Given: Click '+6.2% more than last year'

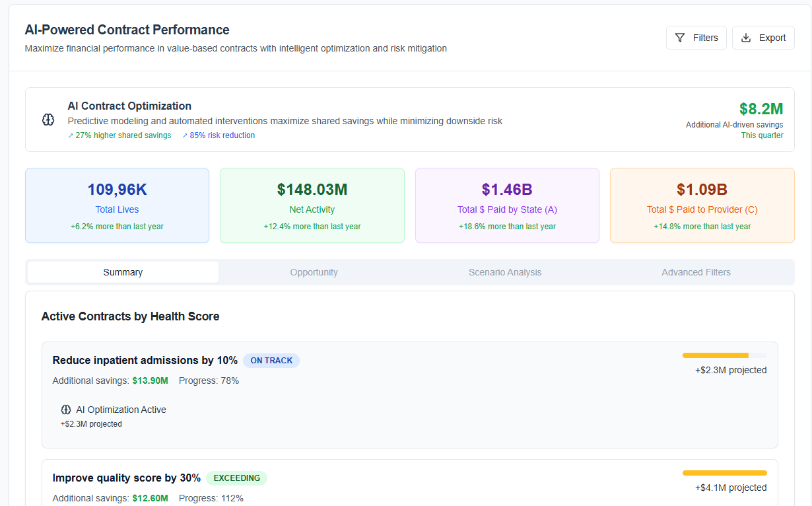Looking at the screenshot, I should coord(117,227).
